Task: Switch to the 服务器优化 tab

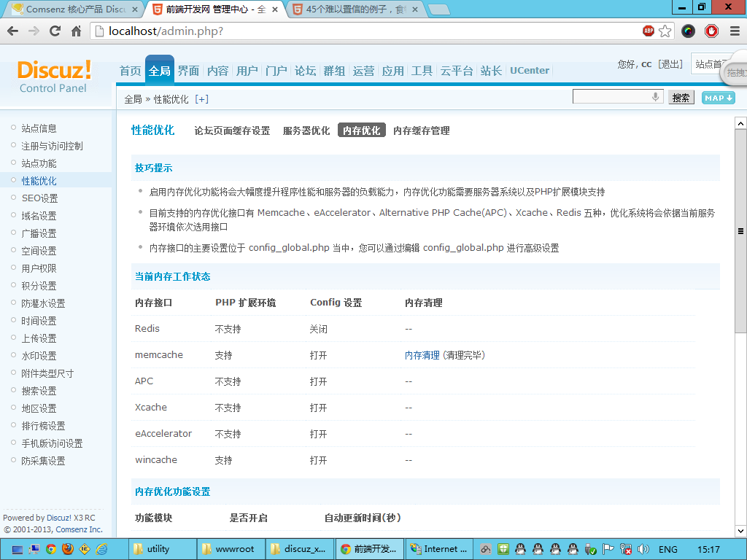Action: click(306, 131)
